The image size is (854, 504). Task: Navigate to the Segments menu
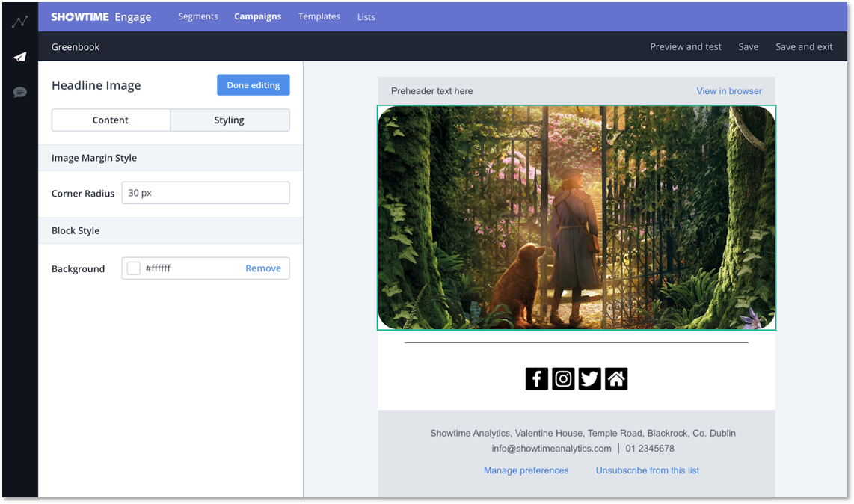point(197,16)
